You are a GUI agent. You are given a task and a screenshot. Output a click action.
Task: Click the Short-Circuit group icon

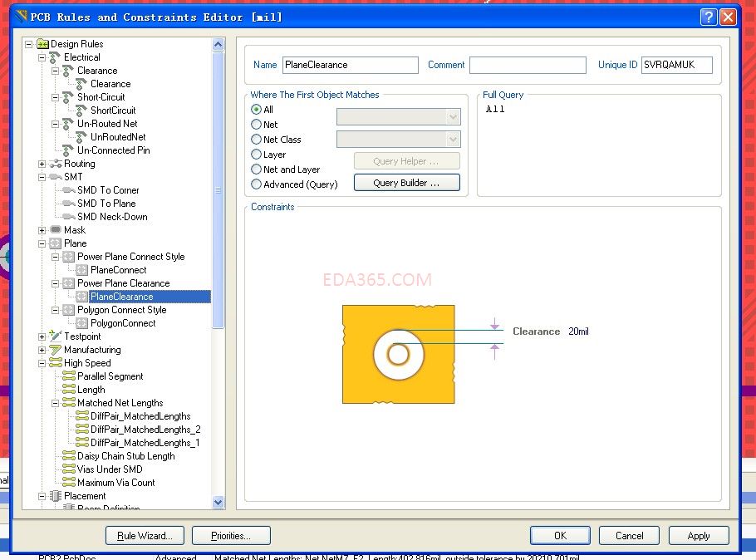(68, 97)
